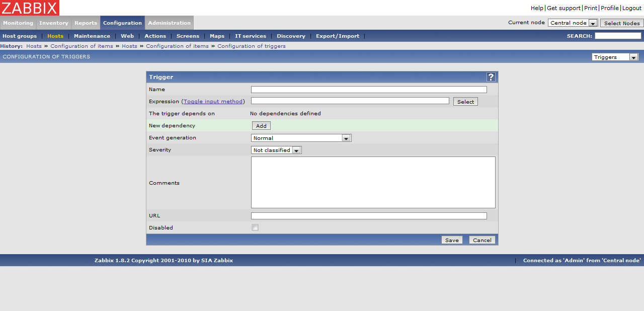Viewport: 644px width, 311px height.
Task: Expand the Event generation dropdown
Action: [x=301, y=138]
